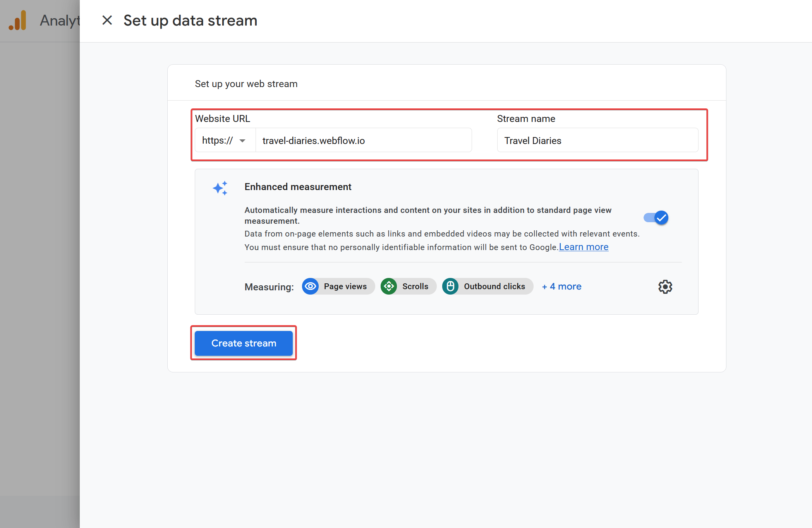Click the Enhanced measurement sparkle icon

(220, 188)
